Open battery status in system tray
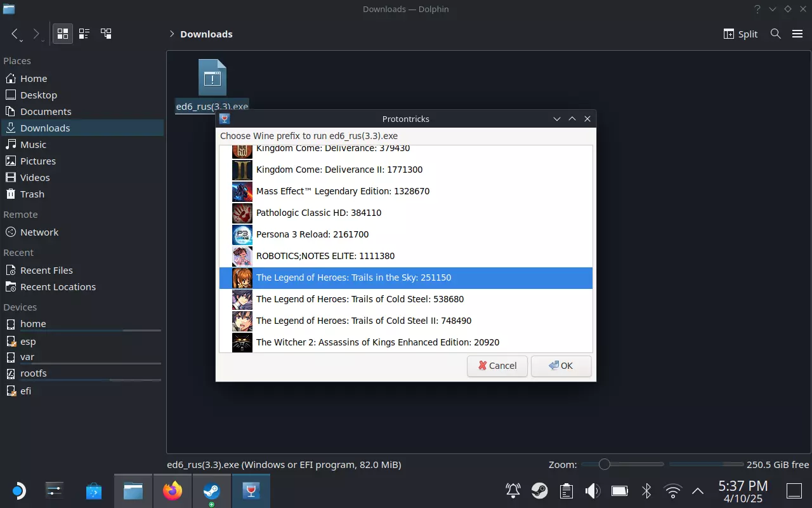 tap(619, 490)
